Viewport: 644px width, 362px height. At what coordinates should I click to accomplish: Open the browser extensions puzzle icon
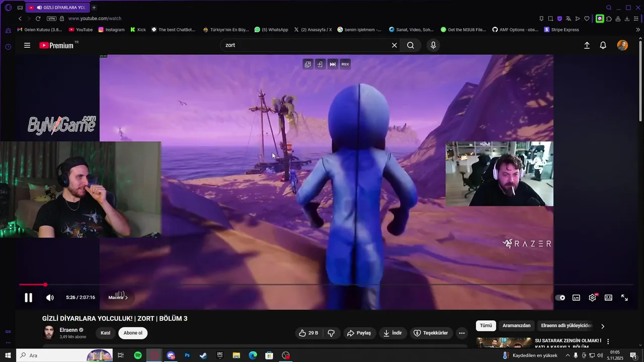(609, 19)
